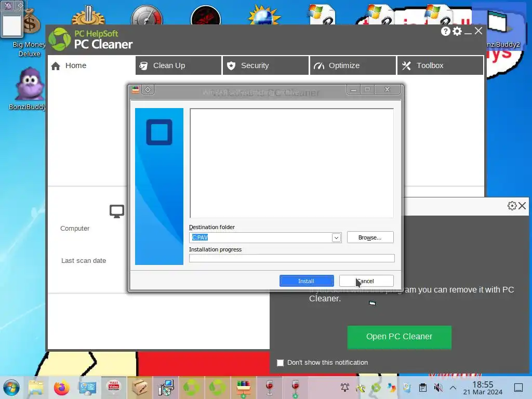Switch to second PC Cleaner taskbar icon
The image size is (532, 399).
[218, 388]
